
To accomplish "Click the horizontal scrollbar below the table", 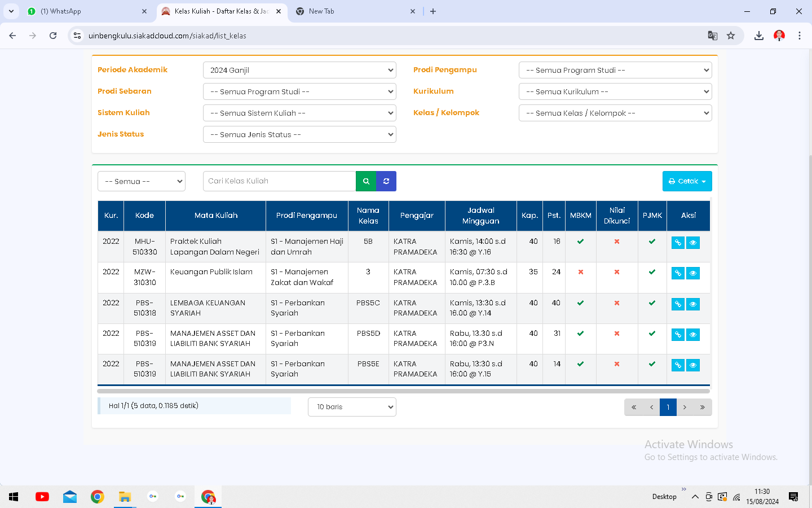I will [403, 391].
